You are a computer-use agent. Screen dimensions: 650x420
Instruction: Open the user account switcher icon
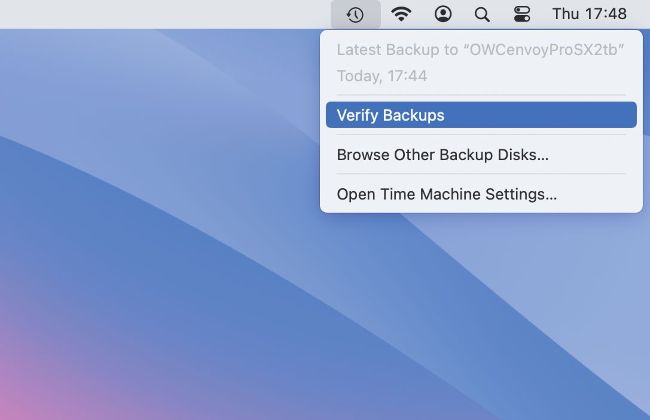pos(443,14)
